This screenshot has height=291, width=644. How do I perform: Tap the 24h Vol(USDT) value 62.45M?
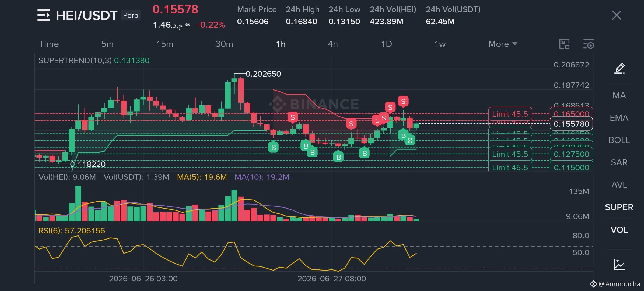440,21
